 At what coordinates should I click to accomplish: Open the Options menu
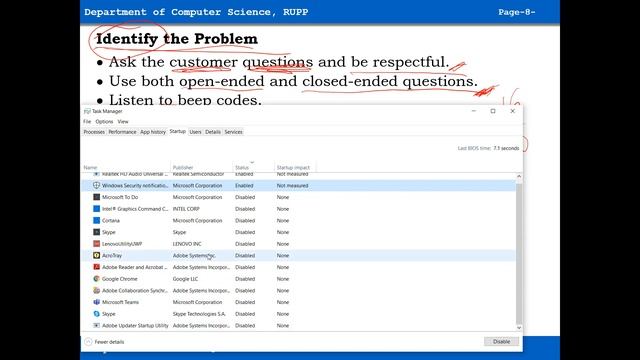104,122
